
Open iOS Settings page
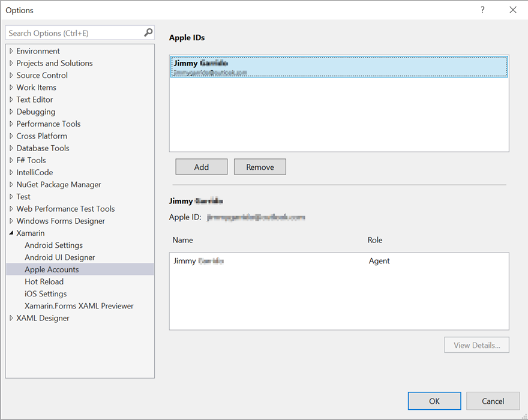click(x=46, y=293)
